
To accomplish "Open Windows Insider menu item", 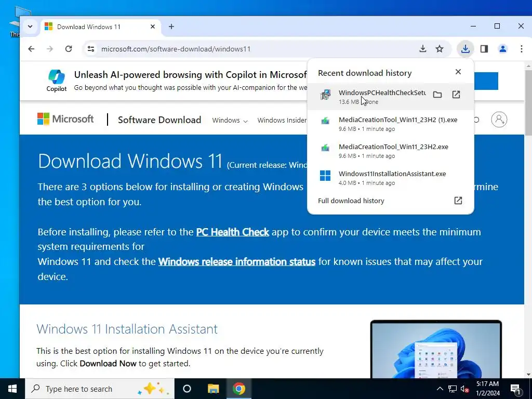I will tap(282, 120).
